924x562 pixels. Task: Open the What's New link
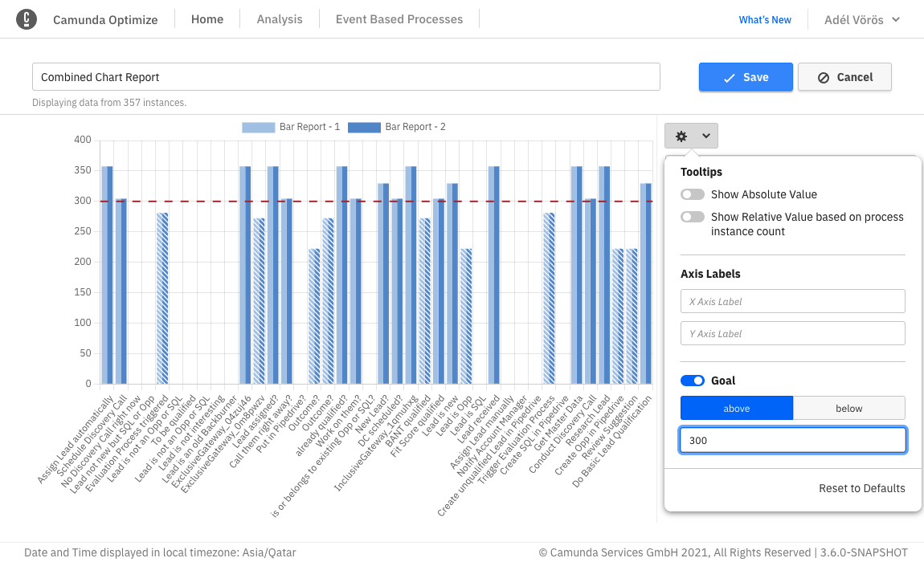point(764,19)
